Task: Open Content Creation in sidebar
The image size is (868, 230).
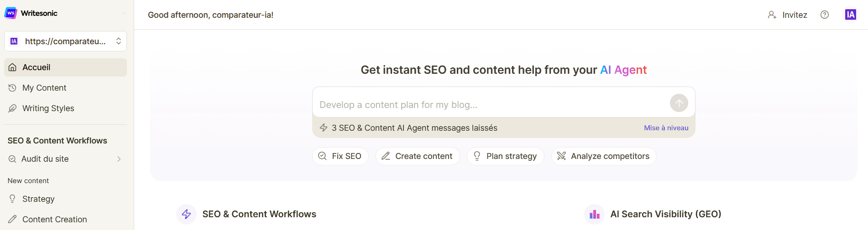Action: 54,220
